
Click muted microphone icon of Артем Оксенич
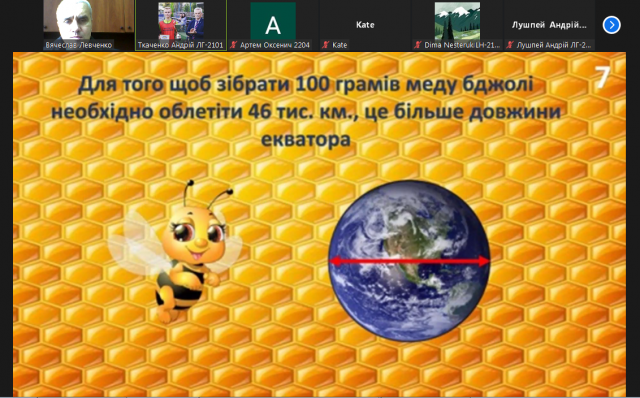(233, 45)
